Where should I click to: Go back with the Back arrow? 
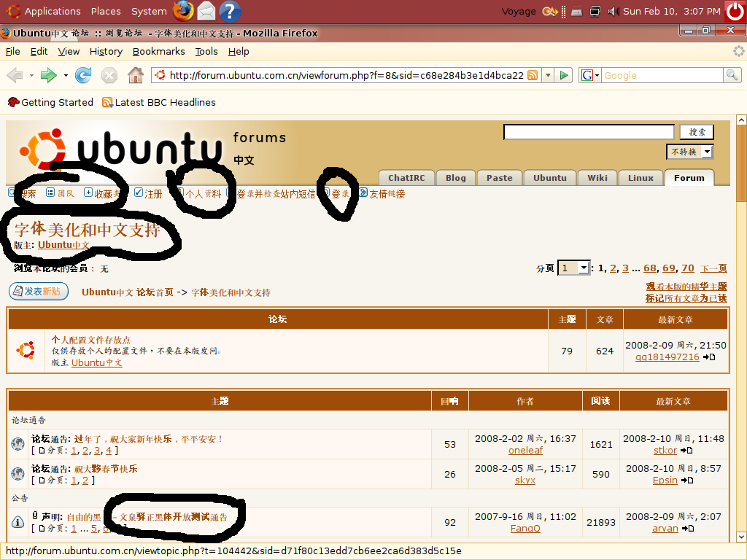coord(15,75)
